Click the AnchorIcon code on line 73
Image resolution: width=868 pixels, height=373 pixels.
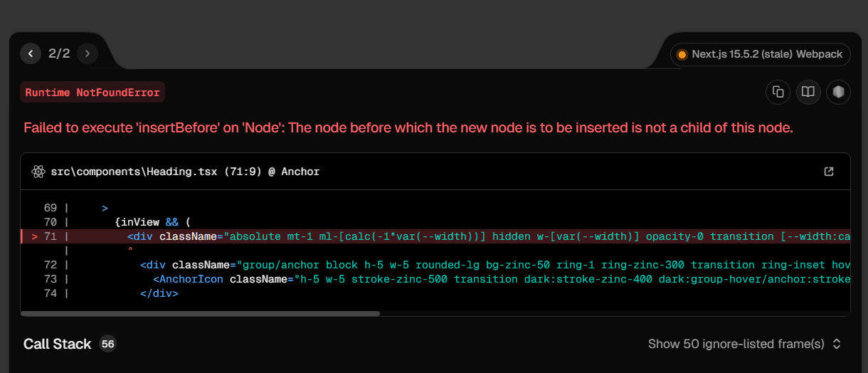[x=188, y=279]
